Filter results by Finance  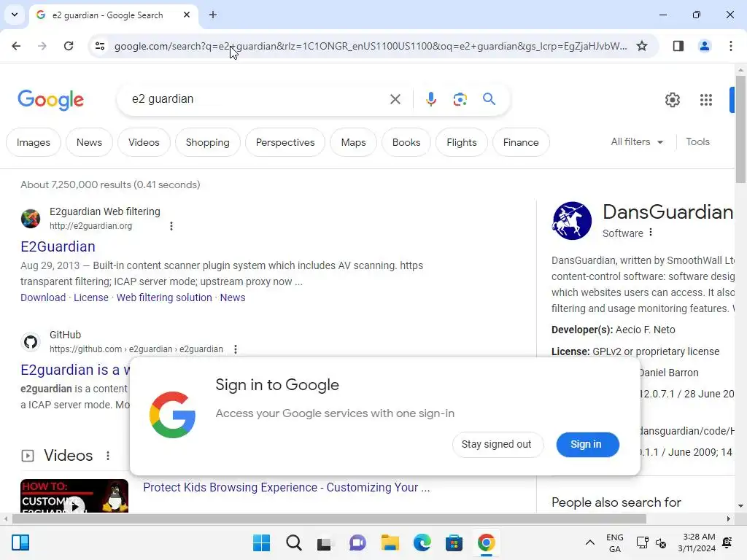pos(521,142)
